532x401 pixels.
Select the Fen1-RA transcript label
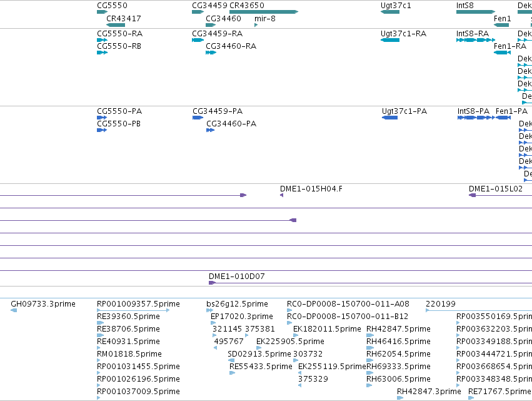tap(510, 46)
